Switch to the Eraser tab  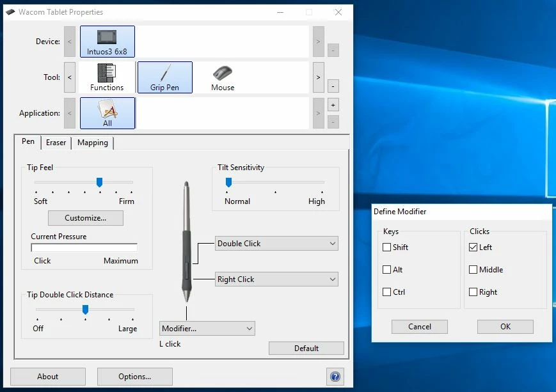56,143
